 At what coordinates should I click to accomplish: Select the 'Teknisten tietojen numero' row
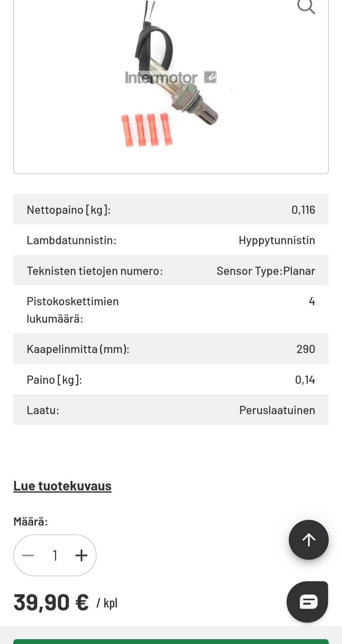pos(171,271)
